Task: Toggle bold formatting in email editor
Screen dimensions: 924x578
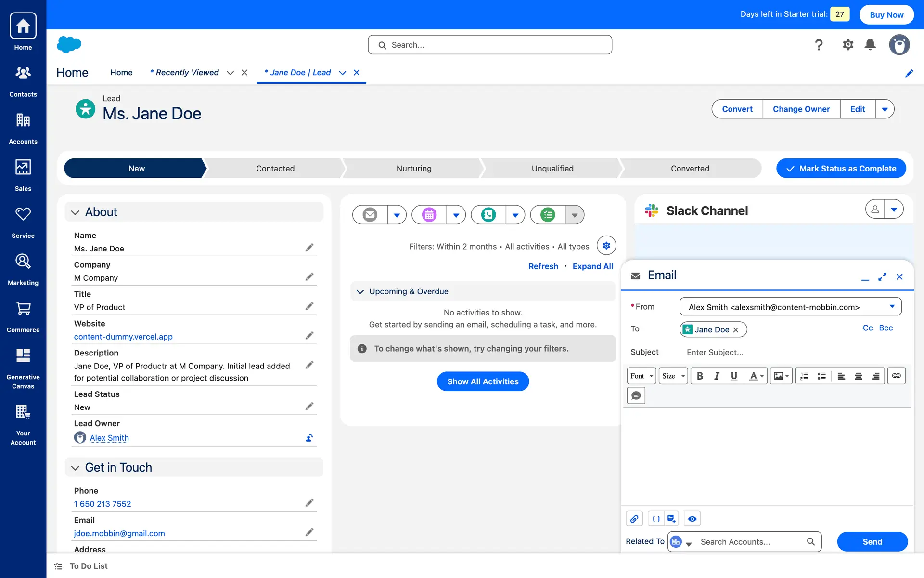Action: [700, 376]
